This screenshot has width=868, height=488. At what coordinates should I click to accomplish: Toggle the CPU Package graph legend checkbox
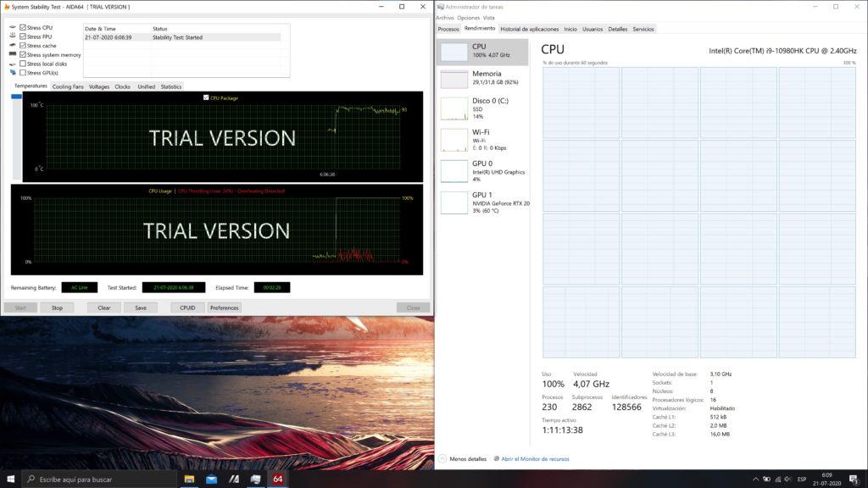[x=206, y=97]
